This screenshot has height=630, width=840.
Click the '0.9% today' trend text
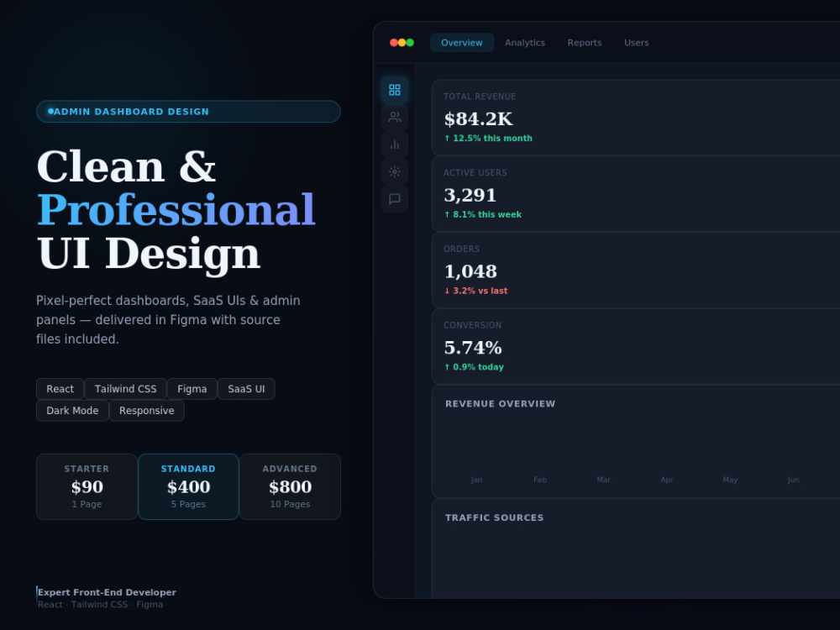tap(474, 367)
